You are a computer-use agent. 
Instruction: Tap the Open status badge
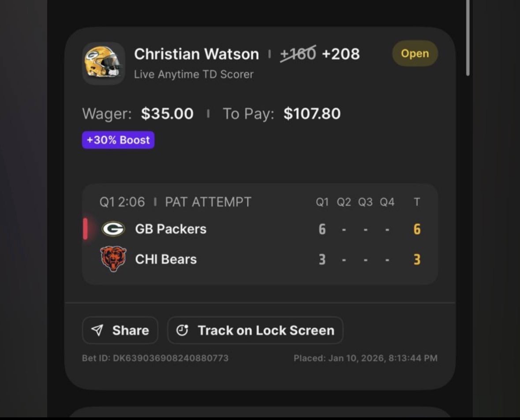(415, 53)
